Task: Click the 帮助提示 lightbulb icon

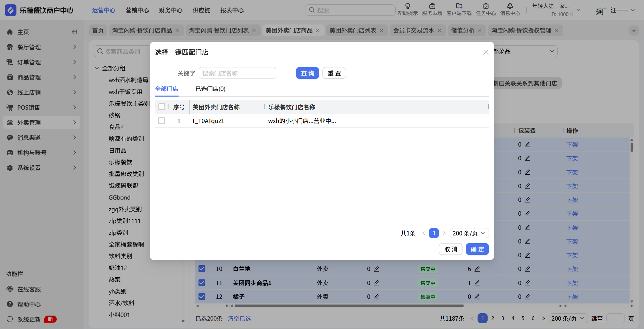Action: [407, 6]
